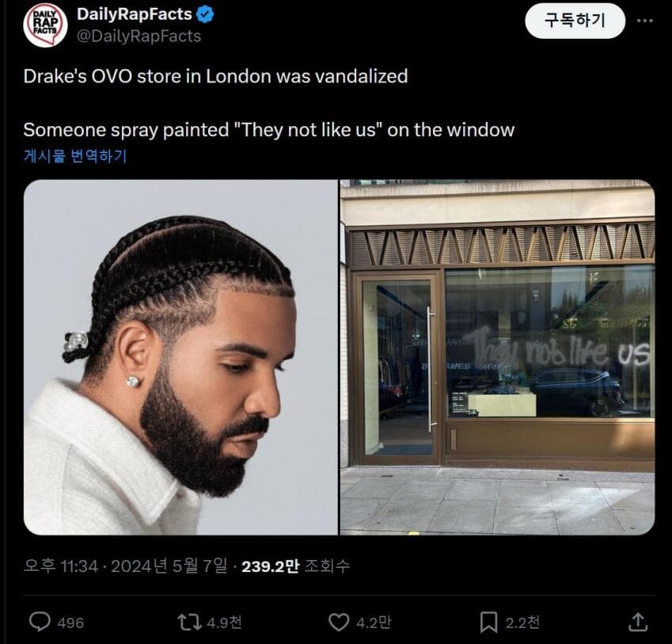Click the 4.9천 repost count
Screen dimensions: 672x644
tap(224, 623)
